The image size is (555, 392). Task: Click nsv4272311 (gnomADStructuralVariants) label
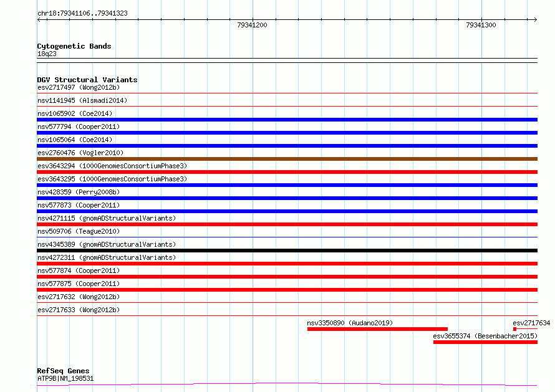click(107, 257)
